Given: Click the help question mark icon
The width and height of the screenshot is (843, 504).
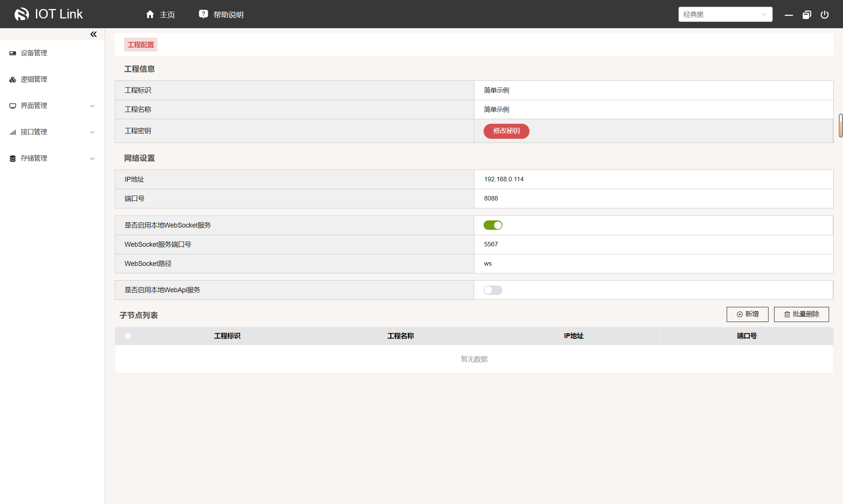Looking at the screenshot, I should coord(203,14).
